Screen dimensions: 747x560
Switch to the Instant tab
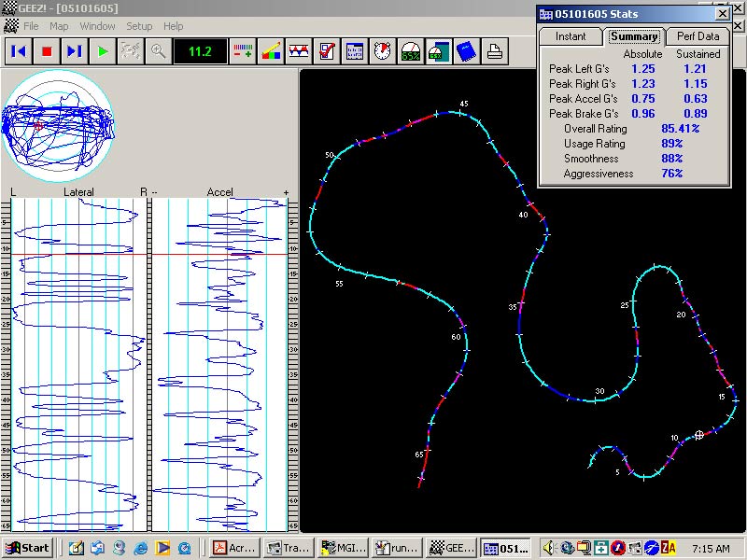click(x=571, y=36)
